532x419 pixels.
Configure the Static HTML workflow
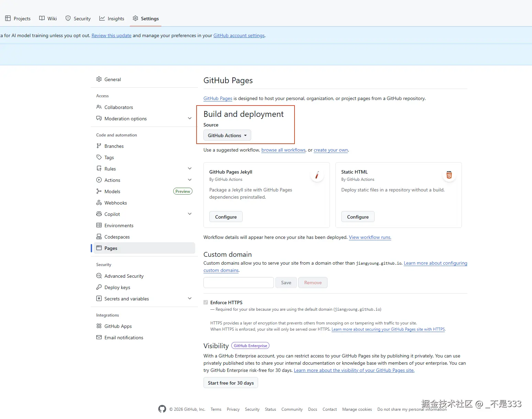tap(358, 217)
